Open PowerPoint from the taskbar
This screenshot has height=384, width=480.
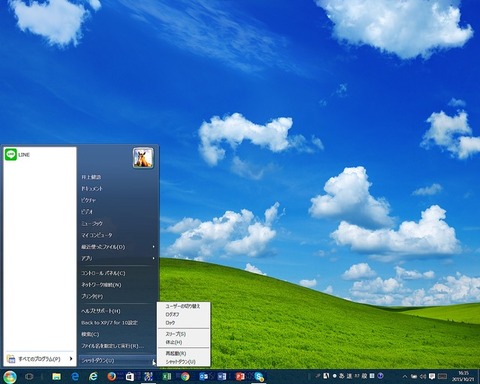point(240,377)
